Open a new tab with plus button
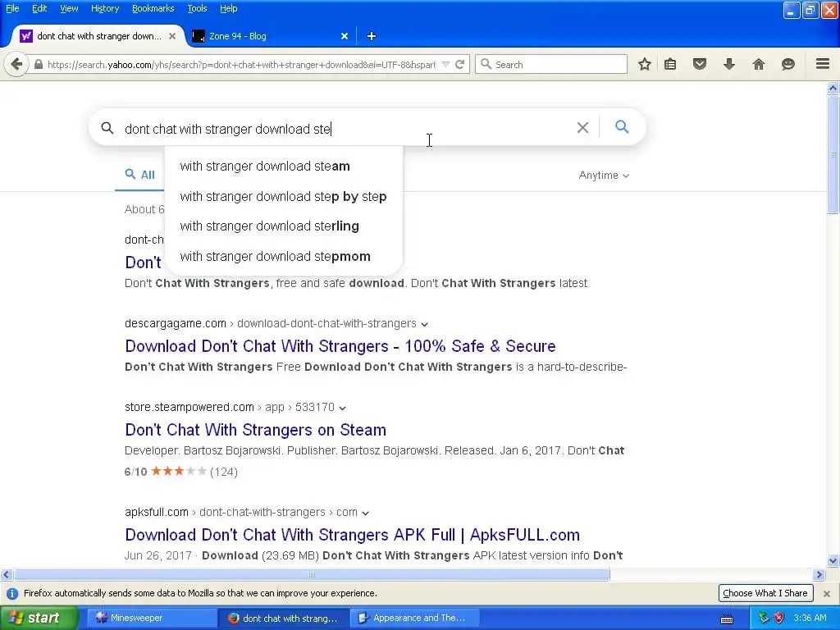Viewport: 840px width, 630px height. pyautogui.click(x=372, y=36)
